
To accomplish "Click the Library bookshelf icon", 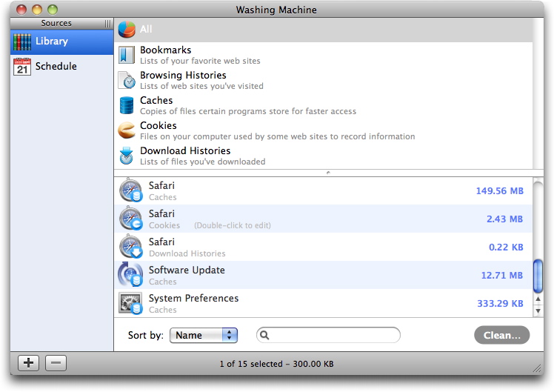I will point(22,41).
